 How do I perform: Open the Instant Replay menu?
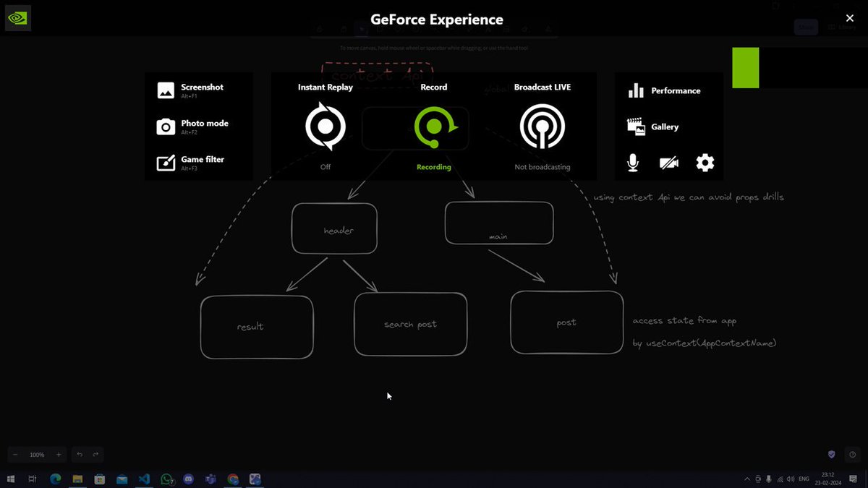[325, 127]
